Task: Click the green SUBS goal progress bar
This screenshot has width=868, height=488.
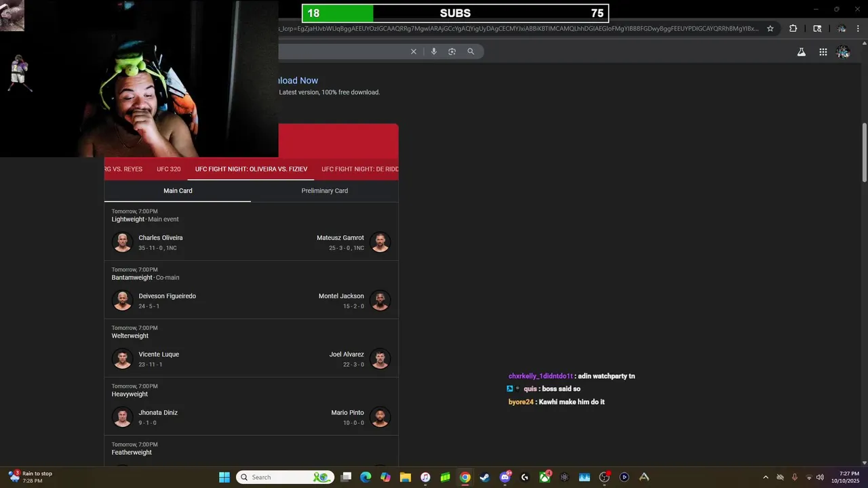Action: [338, 13]
